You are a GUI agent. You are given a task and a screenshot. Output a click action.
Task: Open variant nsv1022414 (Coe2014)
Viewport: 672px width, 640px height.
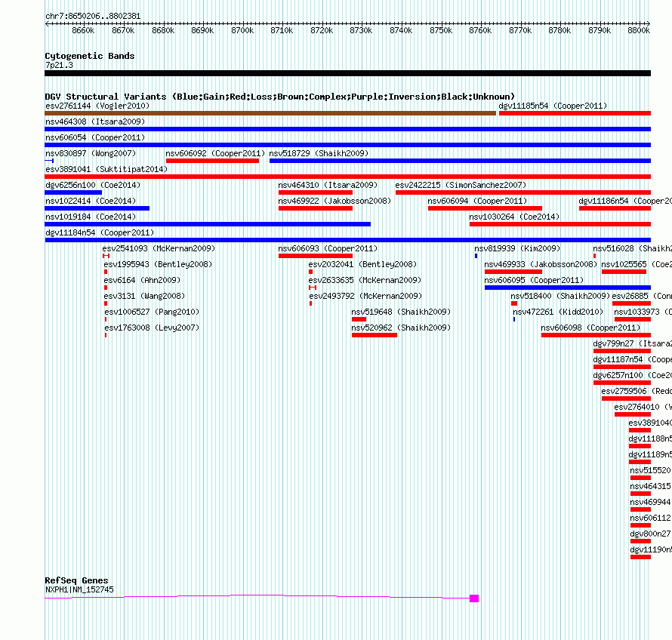click(97, 208)
